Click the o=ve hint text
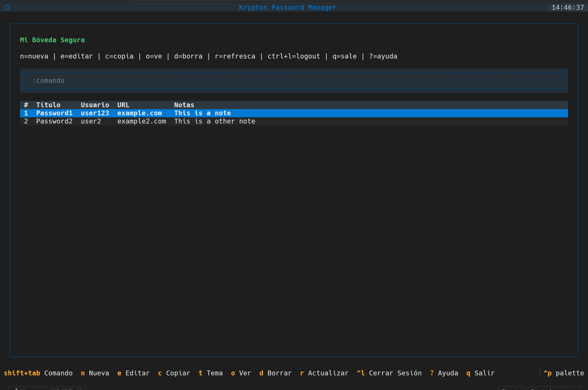 click(x=154, y=56)
